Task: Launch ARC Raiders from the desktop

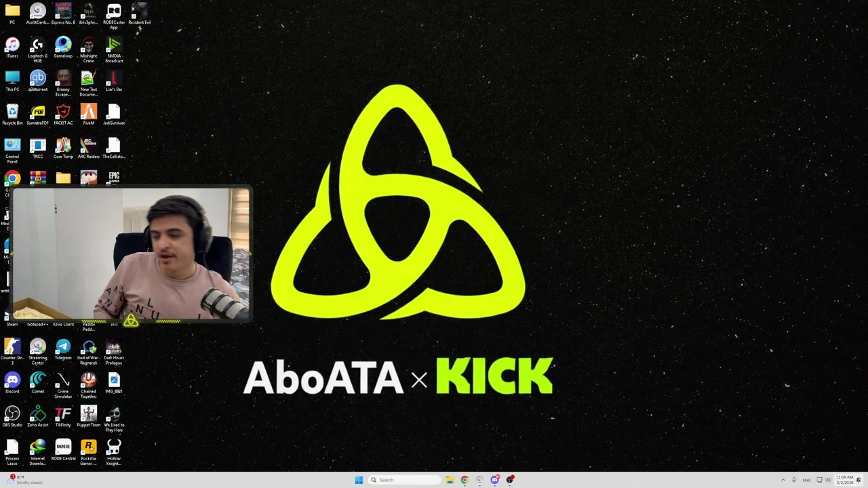Action: (x=89, y=148)
